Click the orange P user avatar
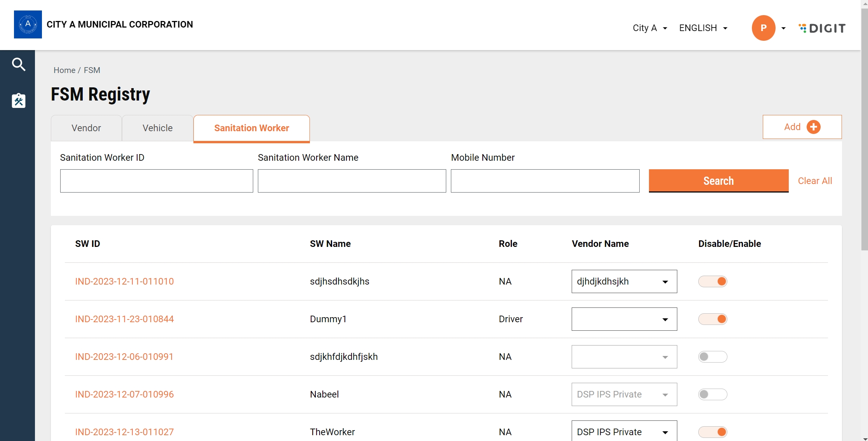The height and width of the screenshot is (441, 868). click(763, 28)
